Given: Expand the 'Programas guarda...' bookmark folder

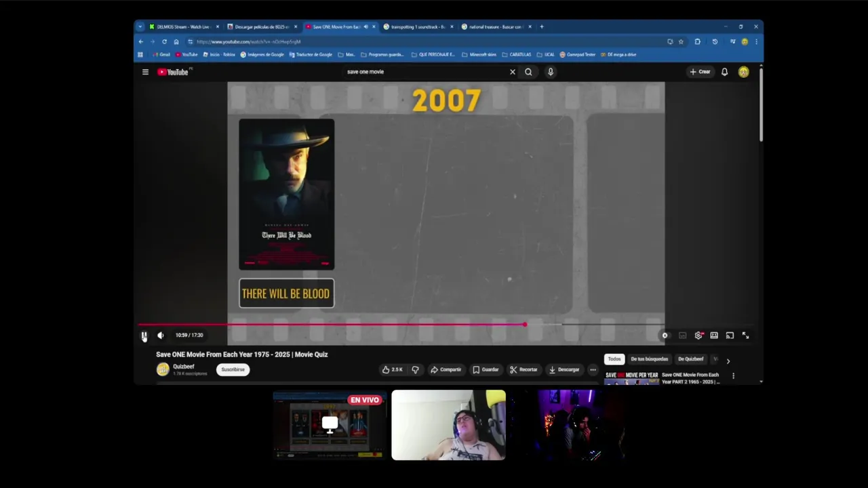Looking at the screenshot, I should pyautogui.click(x=382, y=54).
